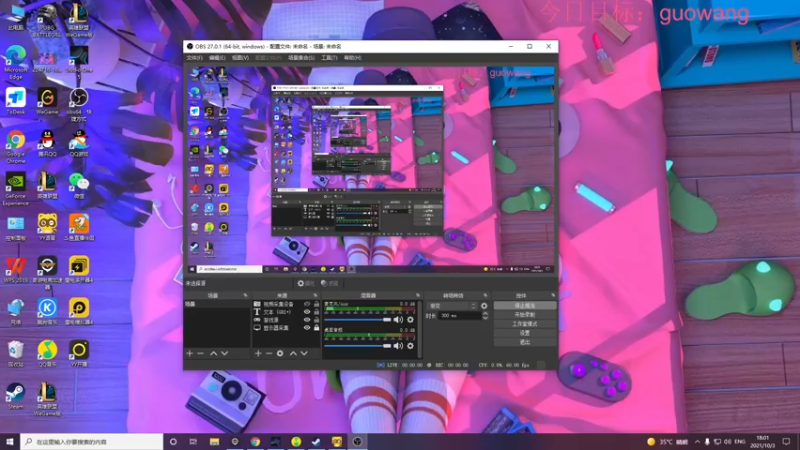This screenshot has height=450, width=800.
Task: Open transition properties gear icon
Action: click(x=484, y=306)
